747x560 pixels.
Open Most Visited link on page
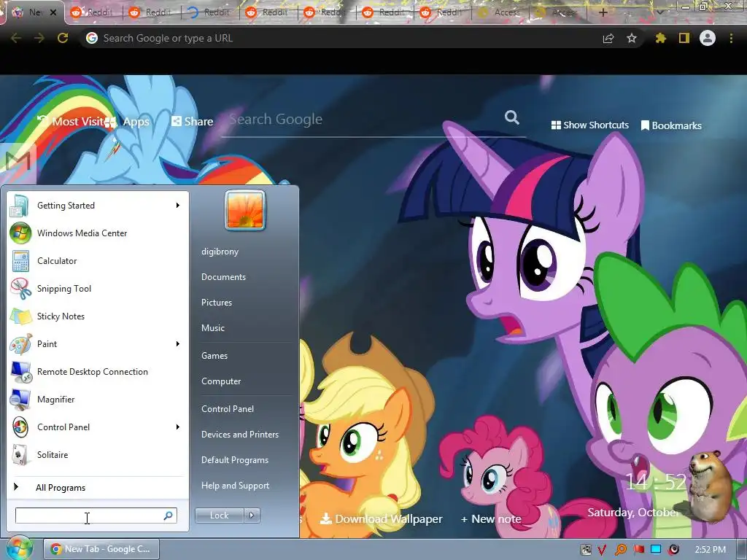[71, 122]
